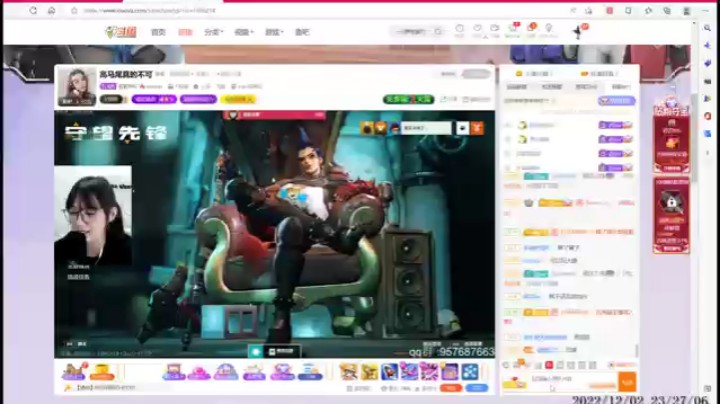Select the pink round gift in gift bar
This screenshot has width=720, height=404.
pos(199,372)
